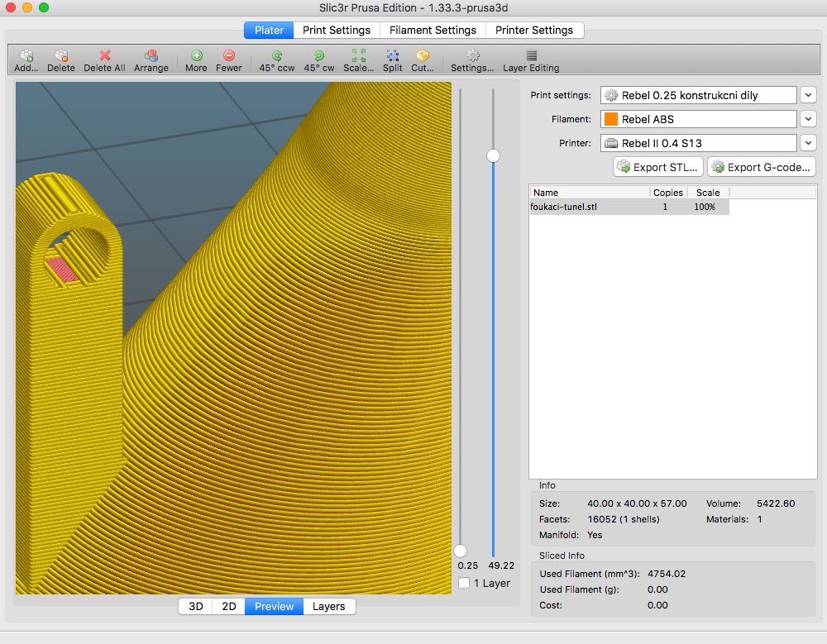
Task: Expand the Printer preset dropdown
Action: [x=808, y=143]
